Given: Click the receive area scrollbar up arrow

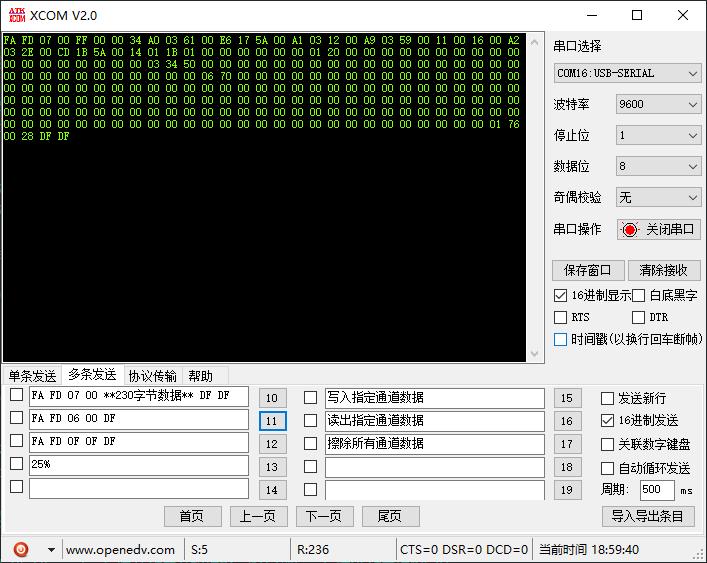Looking at the screenshot, I should pos(535,42).
